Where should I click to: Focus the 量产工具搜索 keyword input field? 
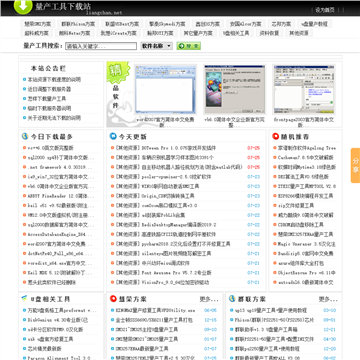tap(101, 46)
